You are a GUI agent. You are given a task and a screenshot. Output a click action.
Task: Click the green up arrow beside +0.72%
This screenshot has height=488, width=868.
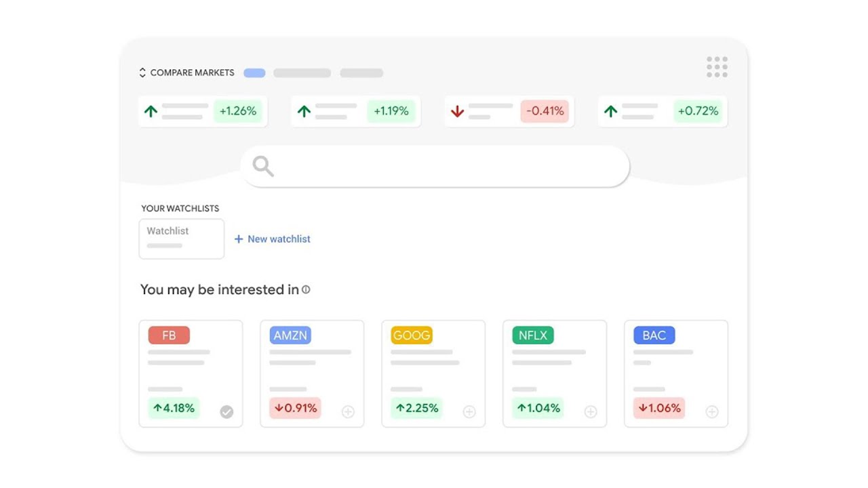tap(610, 111)
